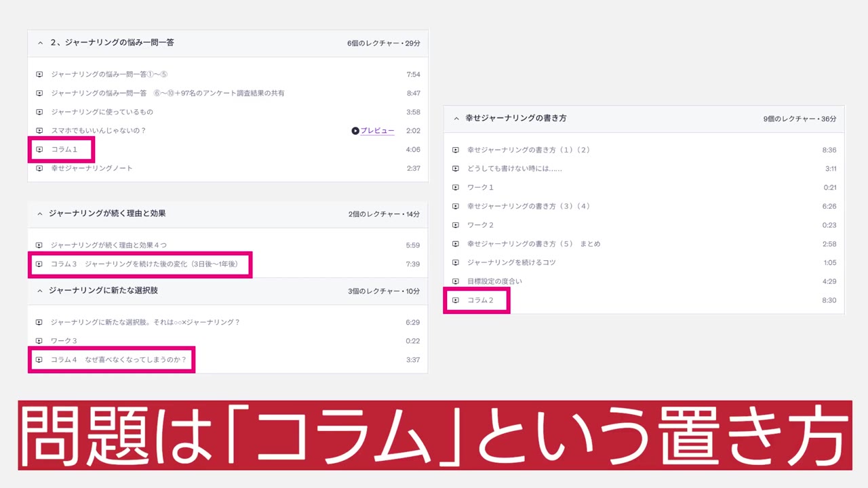Click section title 2、ジャーナリングの悩み一問一答

(113, 43)
